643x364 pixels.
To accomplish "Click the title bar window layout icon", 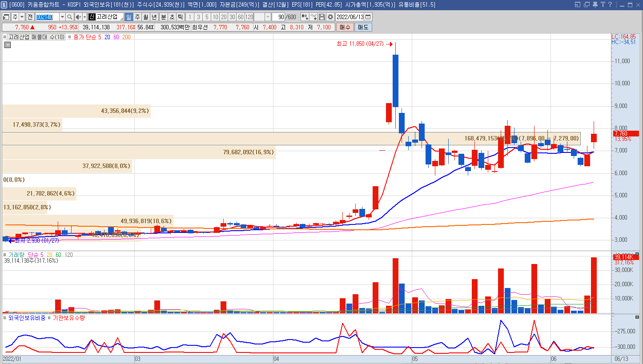I will pyautogui.click(x=578, y=4).
